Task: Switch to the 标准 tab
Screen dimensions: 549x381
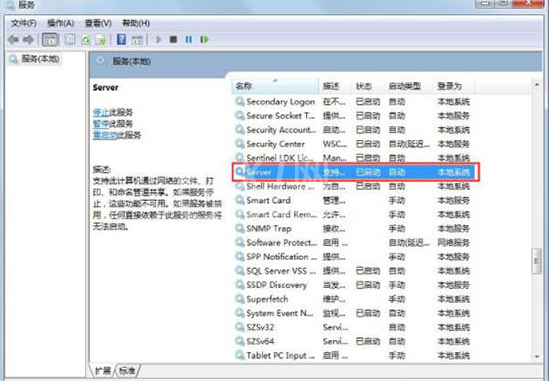Action: 127,370
